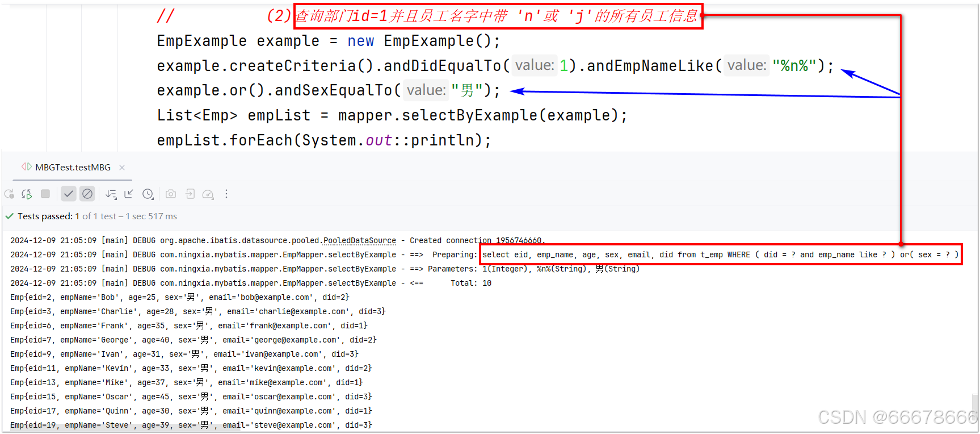This screenshot has width=980, height=434.
Task: Close the MBGTest.testMBG tab
Action: click(122, 168)
